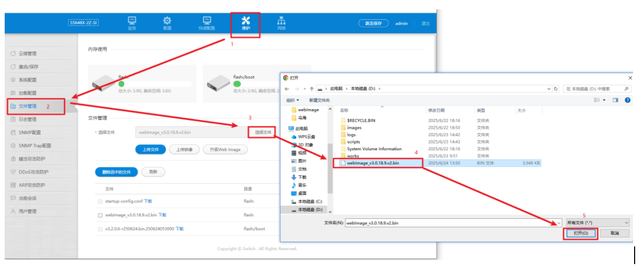Screen dimensions: 644x275
Task: Click the blue 上传文件 button
Action: 150,149
